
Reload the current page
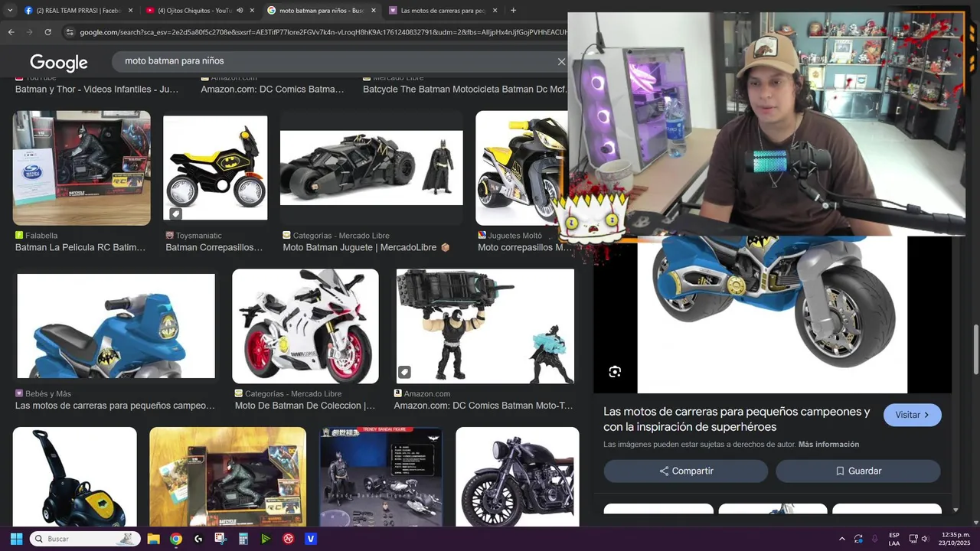click(x=47, y=32)
